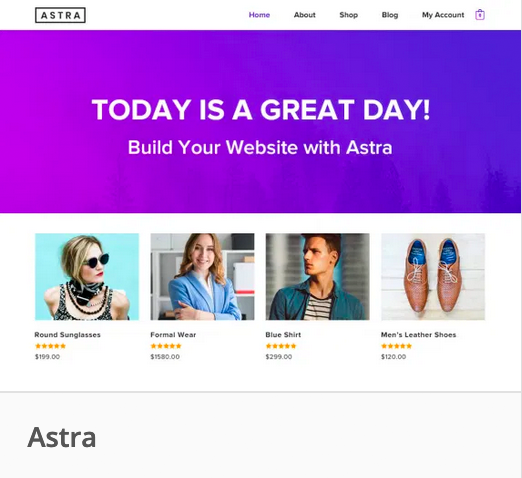Open the Blue Shirt product image
The image size is (522, 478).
(x=318, y=277)
